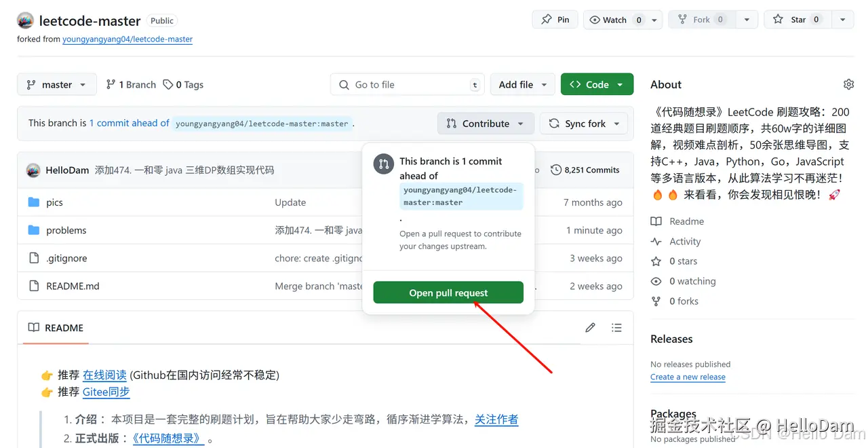Open the Sync fork dropdown

584,124
